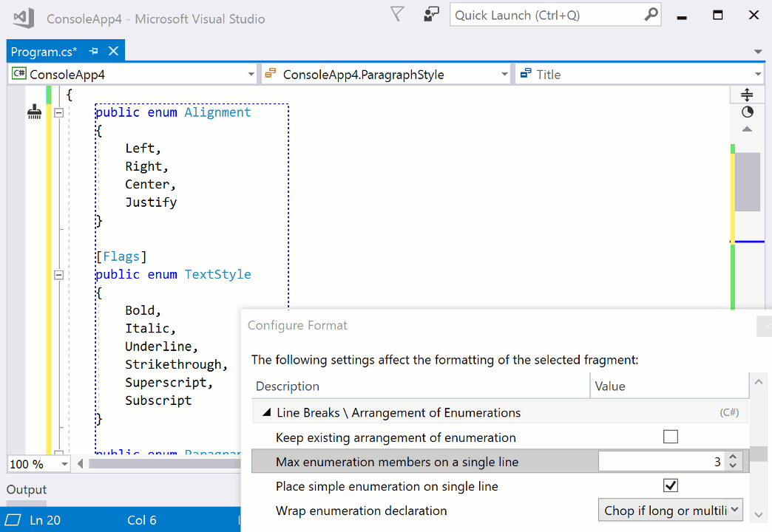The height and width of the screenshot is (532, 772).
Task: Select the code cleanup broom icon
Action: pyautogui.click(x=34, y=112)
